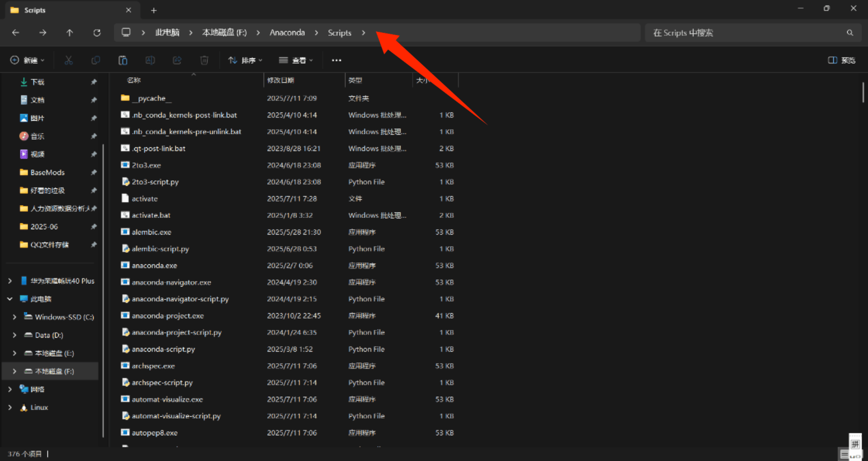Click the vertical scrollbar of file list
Viewport: 868px width, 461px height.
click(x=863, y=92)
